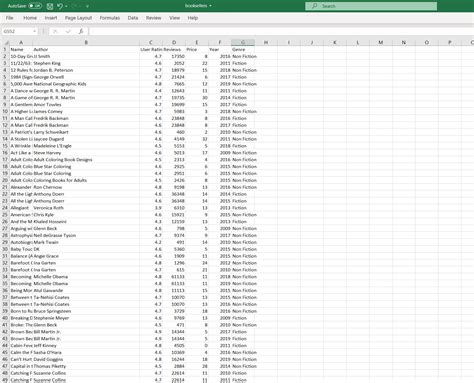Click the Enter checkmark formula bar icon
Image resolution: width=474 pixels, height=383 pixels.
click(68, 31)
